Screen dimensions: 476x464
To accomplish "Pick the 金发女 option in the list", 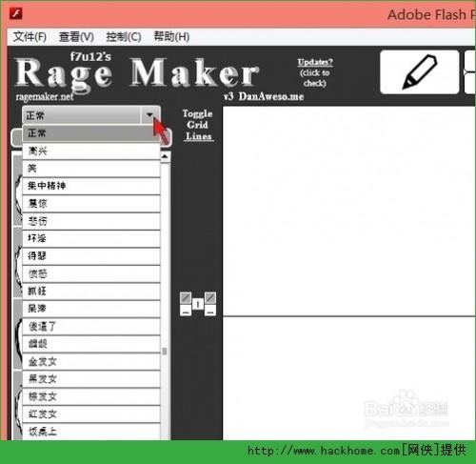I will pos(91,361).
